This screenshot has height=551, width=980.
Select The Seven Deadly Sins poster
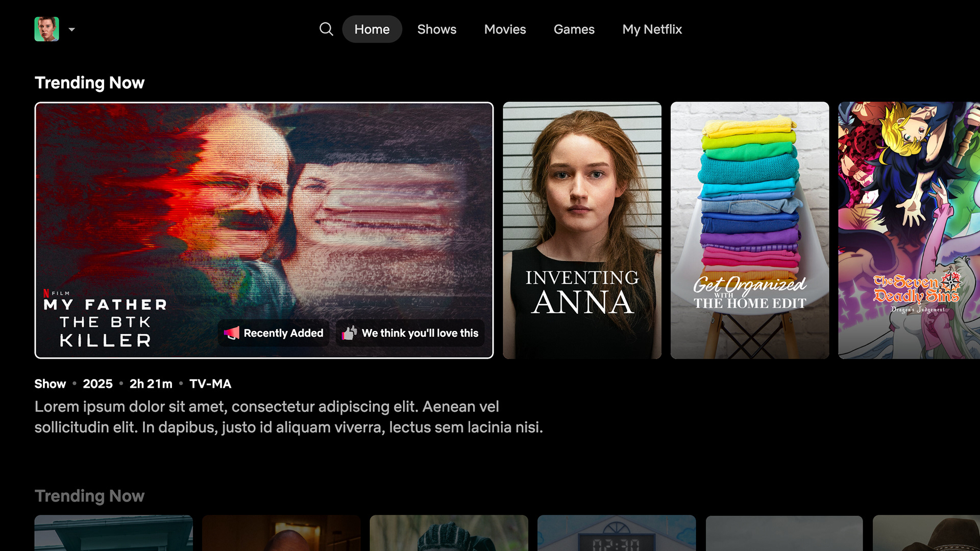pyautogui.click(x=909, y=230)
